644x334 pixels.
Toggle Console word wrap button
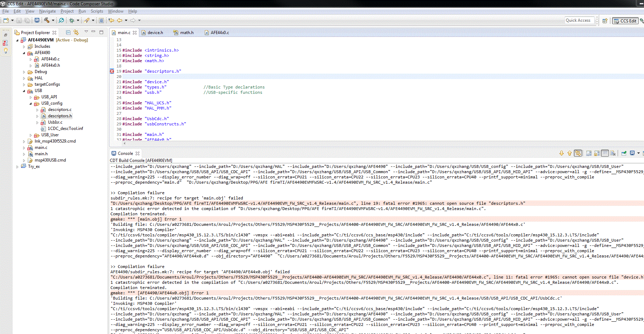[605, 153]
